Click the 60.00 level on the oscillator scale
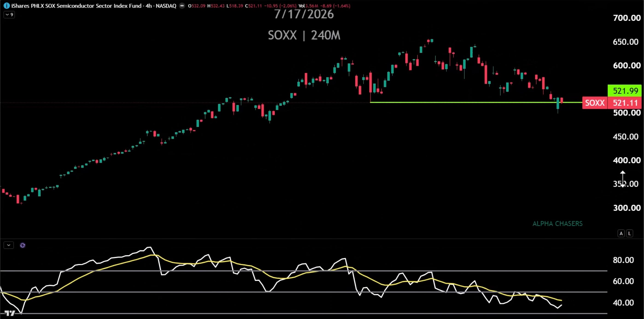 623,281
